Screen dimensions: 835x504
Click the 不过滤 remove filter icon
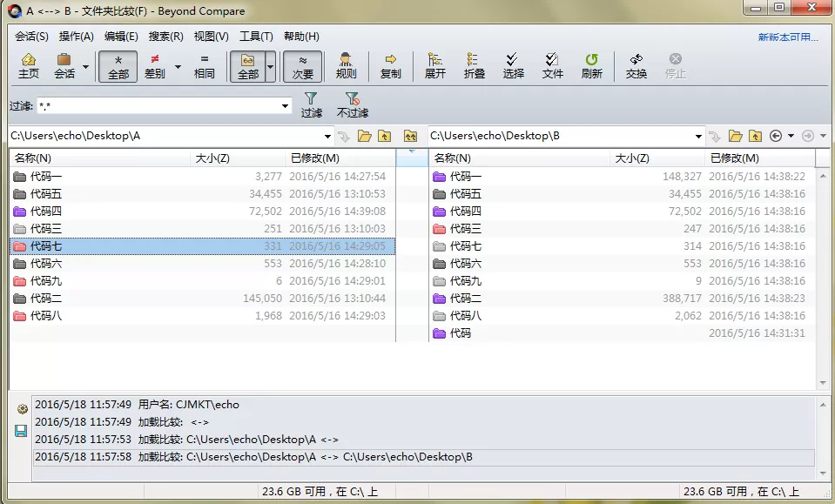352,104
